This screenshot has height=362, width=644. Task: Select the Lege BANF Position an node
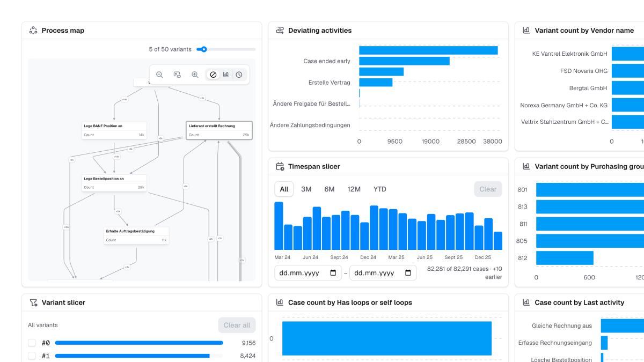pos(114,130)
